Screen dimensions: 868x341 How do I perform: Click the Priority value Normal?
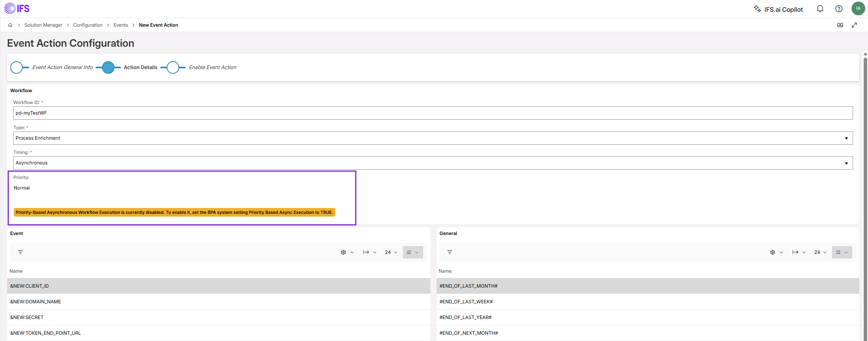pyautogui.click(x=22, y=188)
